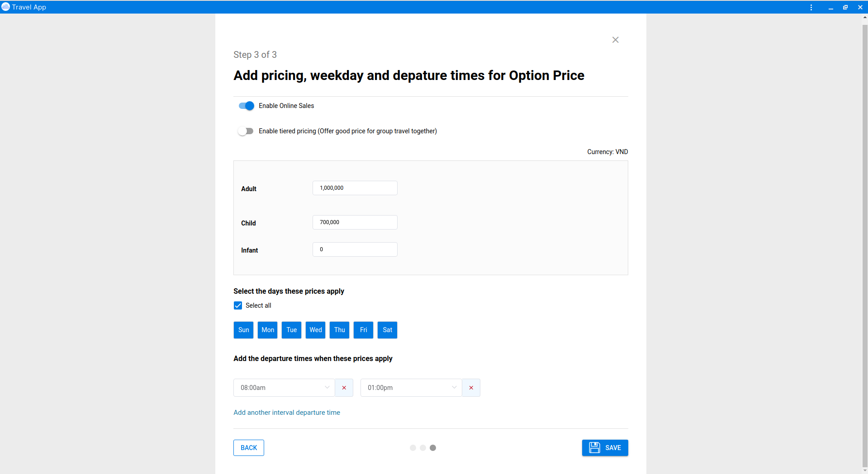Deselect the Sun day button
Image resolution: width=868 pixels, height=474 pixels.
pos(243,330)
